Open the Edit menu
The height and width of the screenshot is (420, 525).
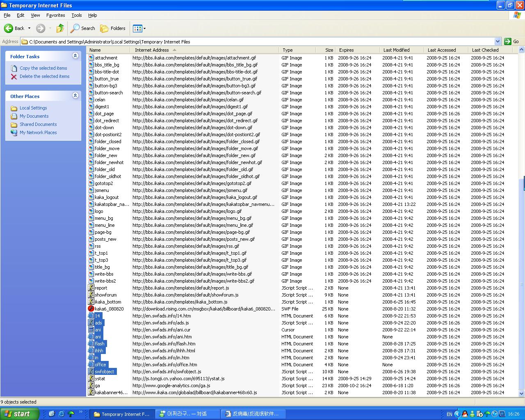21,15
